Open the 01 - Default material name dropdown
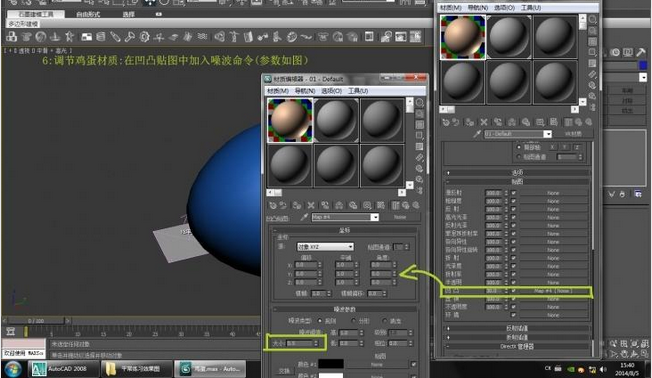The image size is (652, 378). tap(548, 134)
